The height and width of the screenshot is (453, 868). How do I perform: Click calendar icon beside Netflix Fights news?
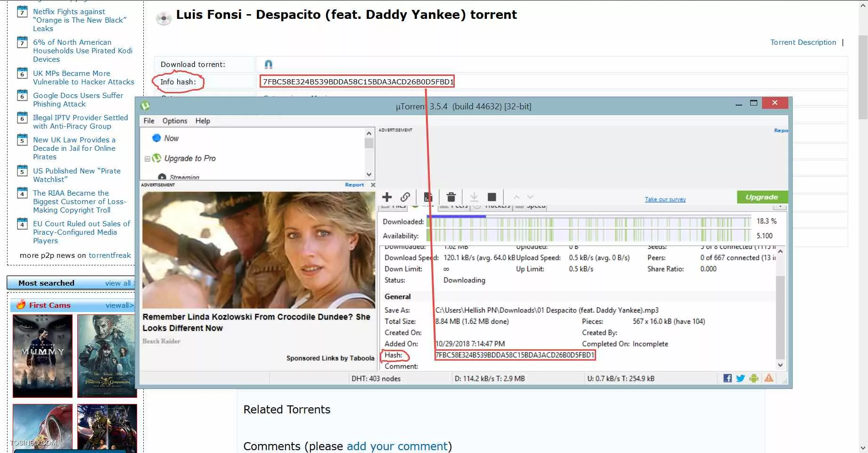click(x=22, y=11)
